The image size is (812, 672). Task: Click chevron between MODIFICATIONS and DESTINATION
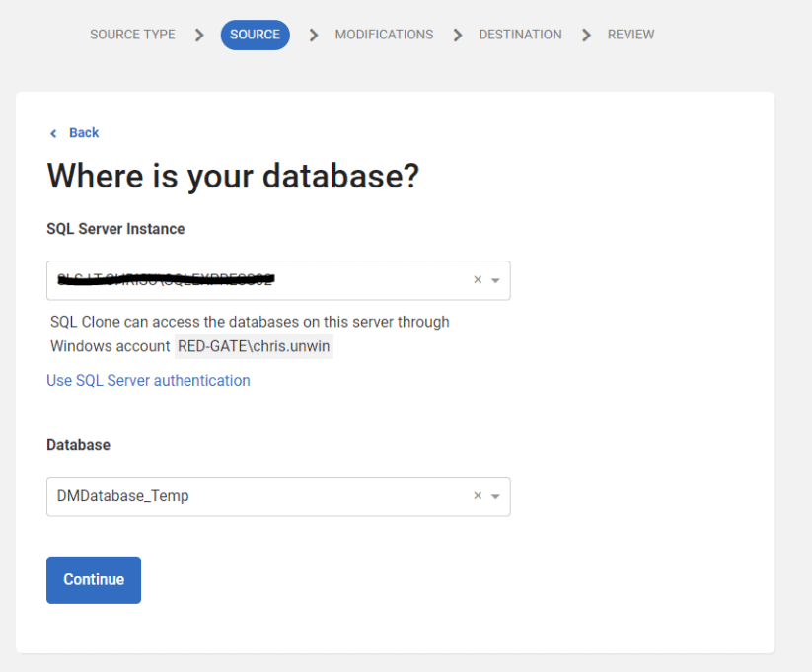[458, 35]
